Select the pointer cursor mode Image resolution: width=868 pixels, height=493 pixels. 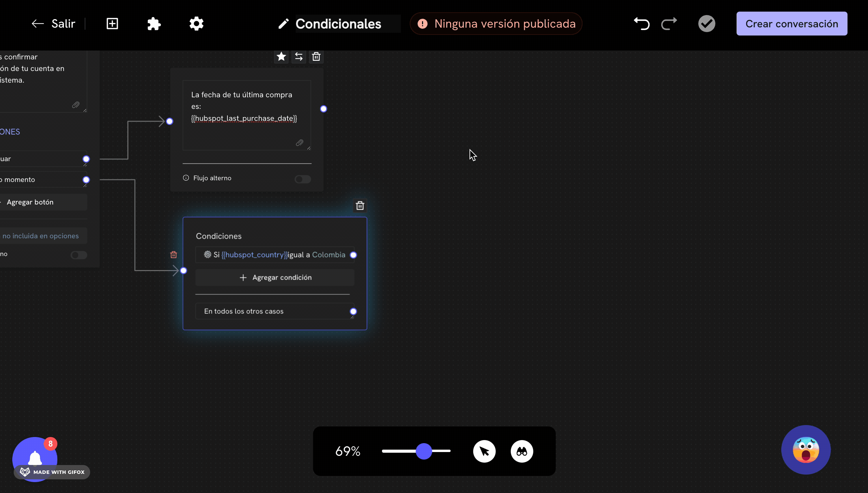pyautogui.click(x=484, y=451)
